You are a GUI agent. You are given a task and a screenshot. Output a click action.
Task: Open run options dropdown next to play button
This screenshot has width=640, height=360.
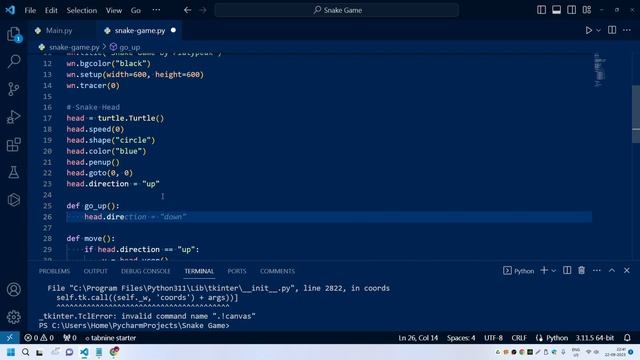pos(598,30)
